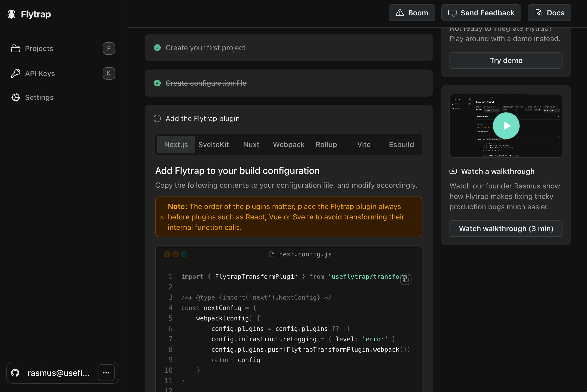
Task: Switch to the Esbuild tab
Action: coord(401,144)
